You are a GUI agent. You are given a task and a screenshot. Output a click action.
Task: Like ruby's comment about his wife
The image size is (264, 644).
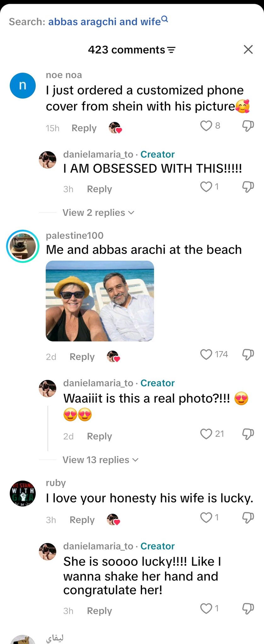(x=206, y=518)
